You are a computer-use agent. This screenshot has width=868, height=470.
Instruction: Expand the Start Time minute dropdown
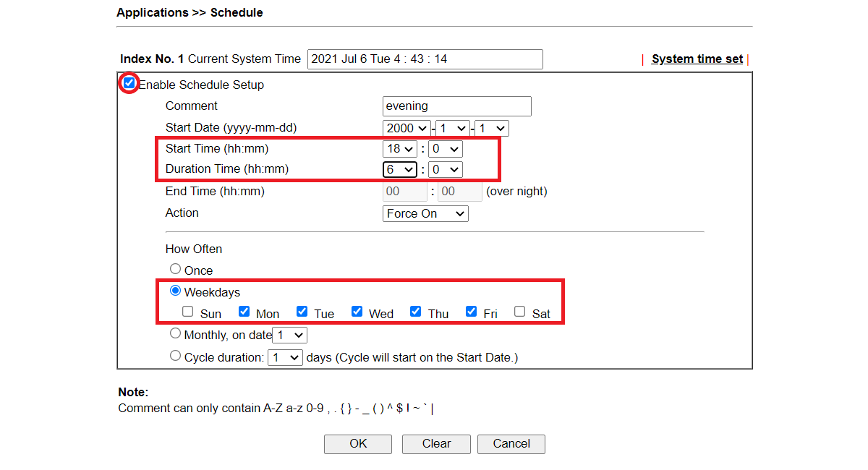coord(445,149)
